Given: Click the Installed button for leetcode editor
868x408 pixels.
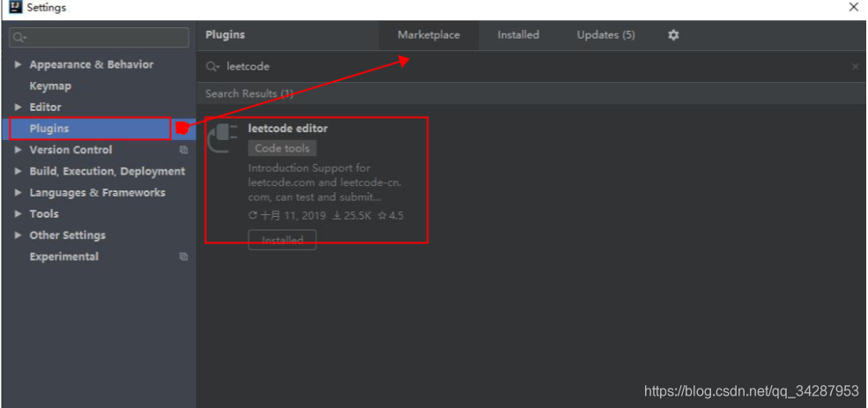Looking at the screenshot, I should pyautogui.click(x=282, y=241).
